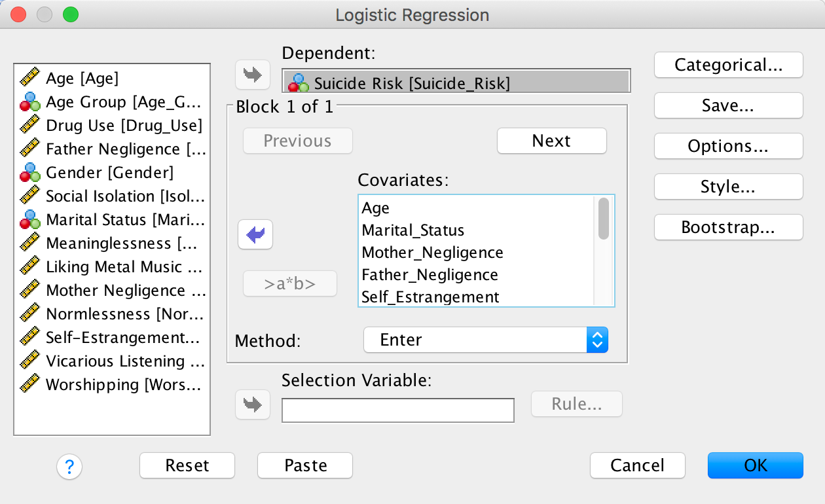The image size is (825, 504).
Task: Open the Options dialog
Action: coord(728,147)
